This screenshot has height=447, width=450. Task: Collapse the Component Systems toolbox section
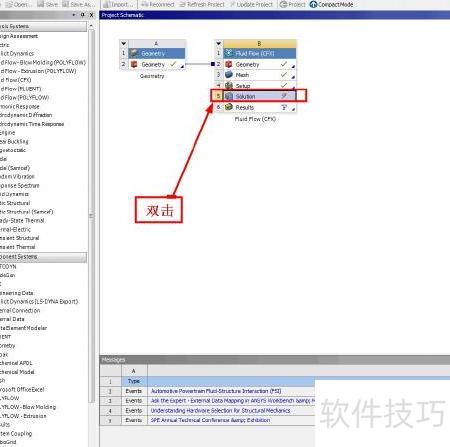coord(43,257)
